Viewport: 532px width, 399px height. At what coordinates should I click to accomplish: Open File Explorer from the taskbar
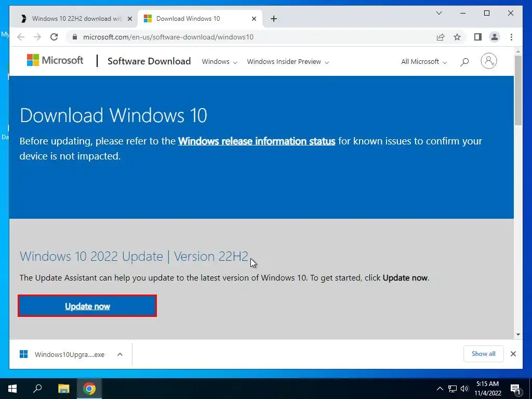[63, 389]
